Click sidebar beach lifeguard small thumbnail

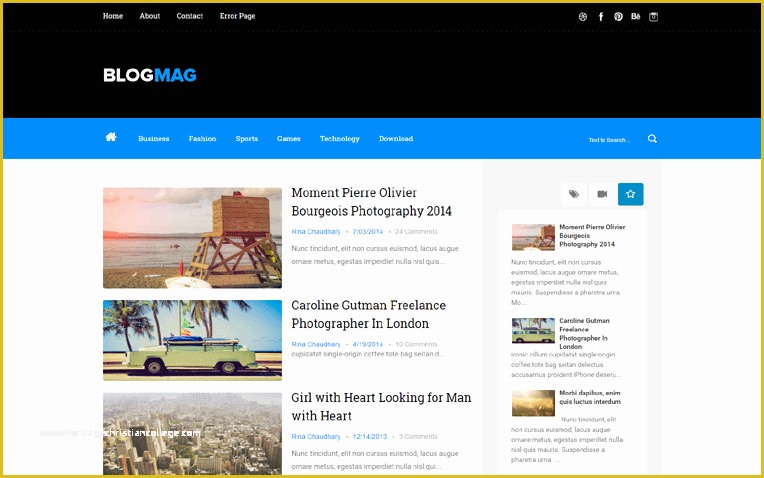point(533,237)
